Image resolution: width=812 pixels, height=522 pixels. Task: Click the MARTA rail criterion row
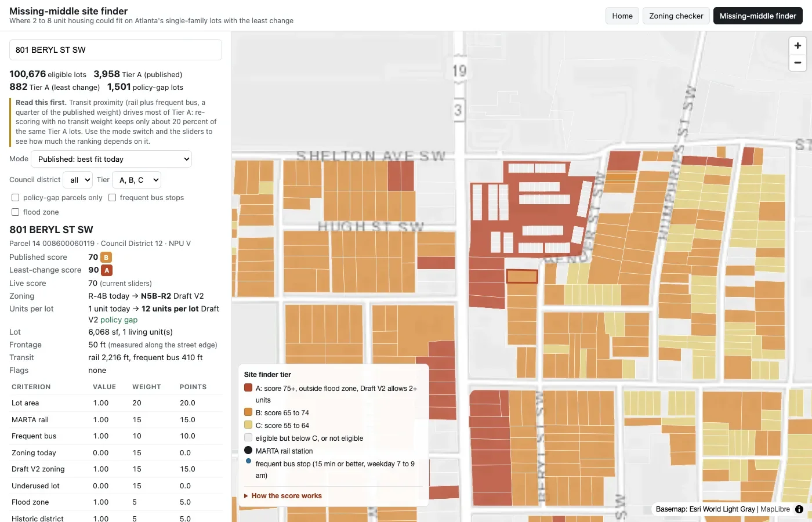(x=116, y=420)
